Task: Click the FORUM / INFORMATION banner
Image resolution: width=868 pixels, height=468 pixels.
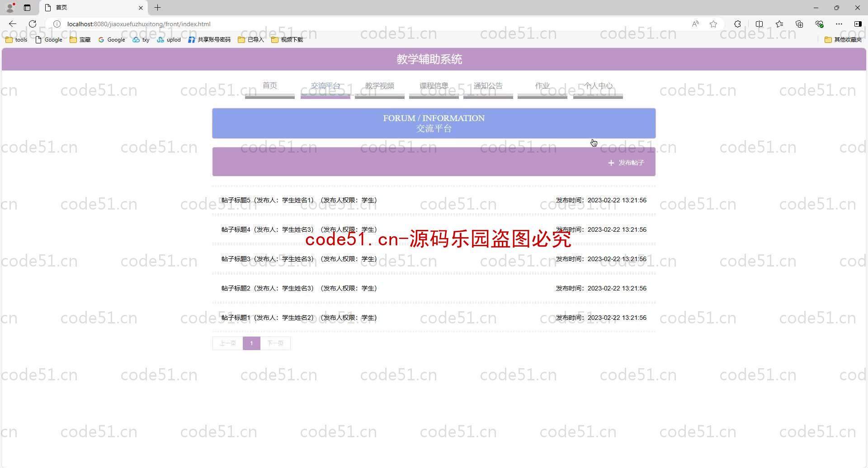Action: coord(434,123)
